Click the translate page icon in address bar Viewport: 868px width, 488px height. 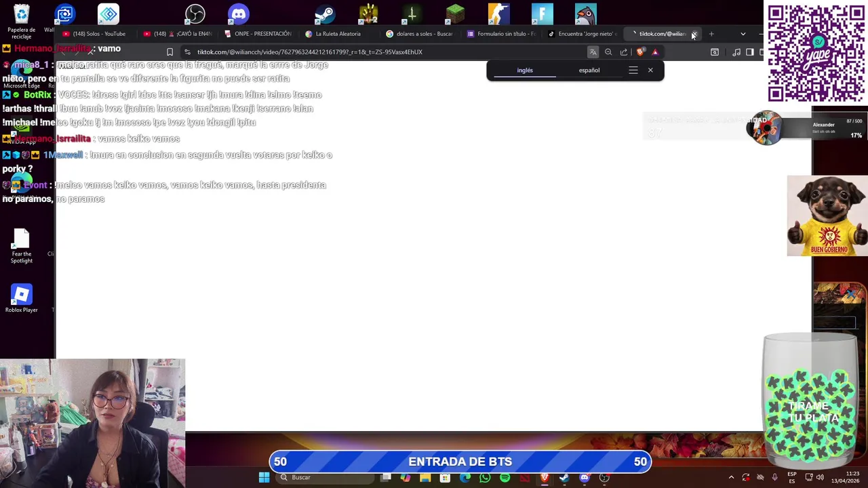pos(593,52)
